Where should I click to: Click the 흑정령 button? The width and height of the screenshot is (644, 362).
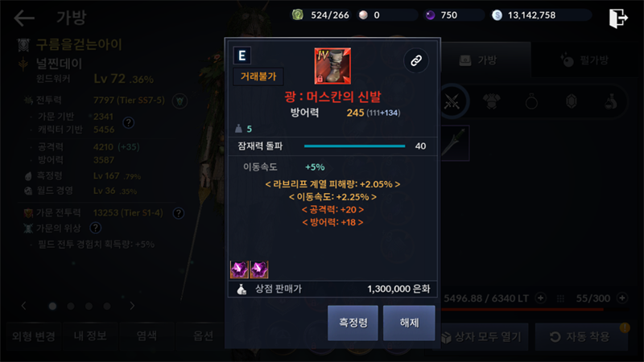pyautogui.click(x=353, y=323)
